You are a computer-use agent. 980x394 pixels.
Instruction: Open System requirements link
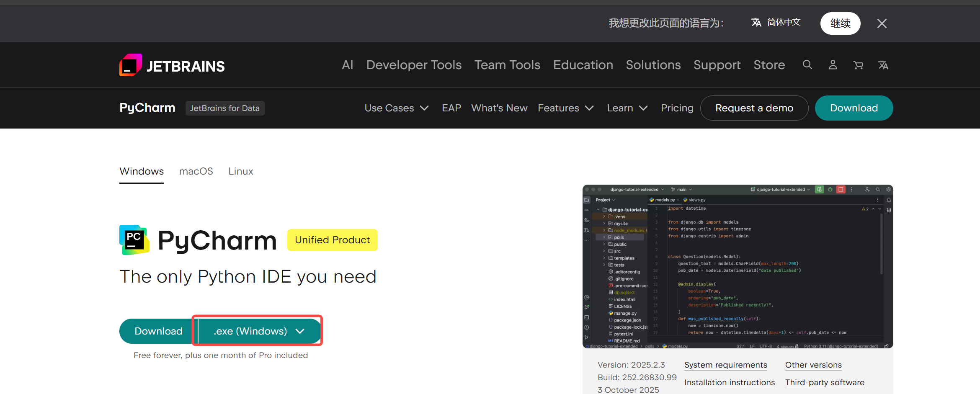[x=726, y=365]
